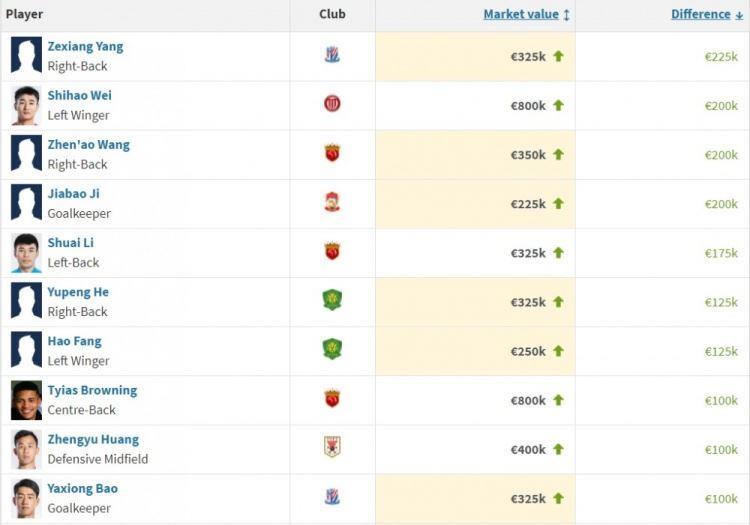
Task: Click Shuai Li's portrait photo
Action: tap(26, 253)
